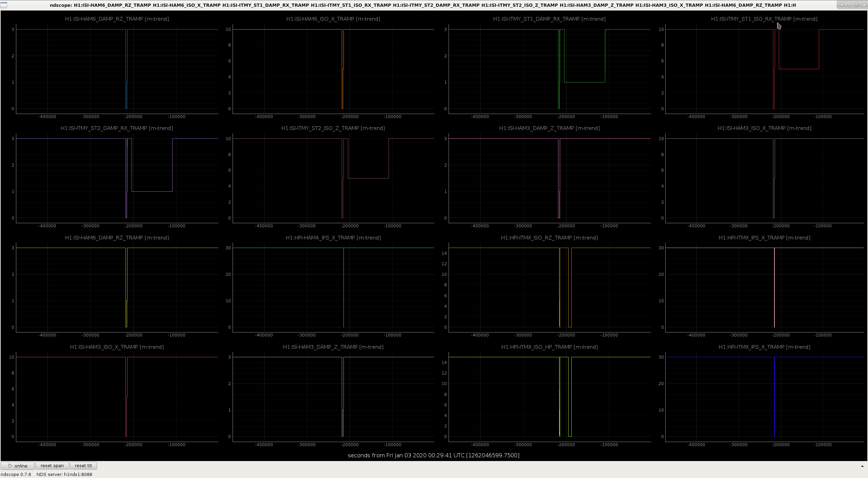Restore the ndscope window size
This screenshot has width=868, height=478.
(x=856, y=5)
